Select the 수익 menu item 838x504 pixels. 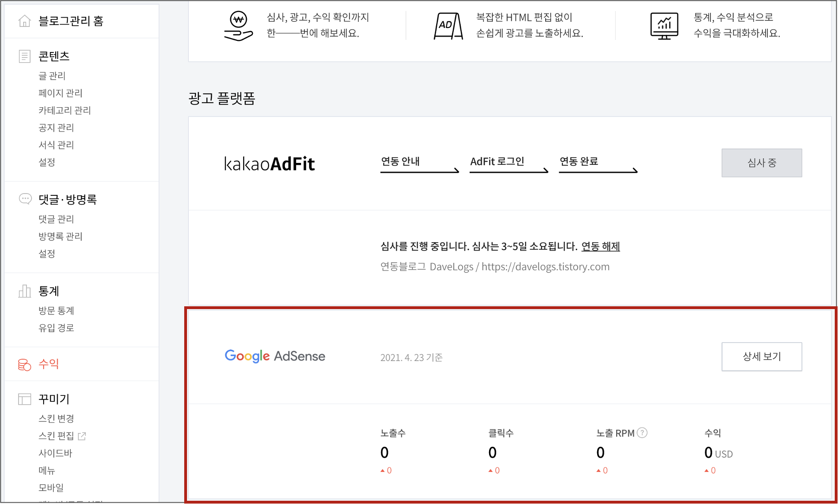[49, 364]
